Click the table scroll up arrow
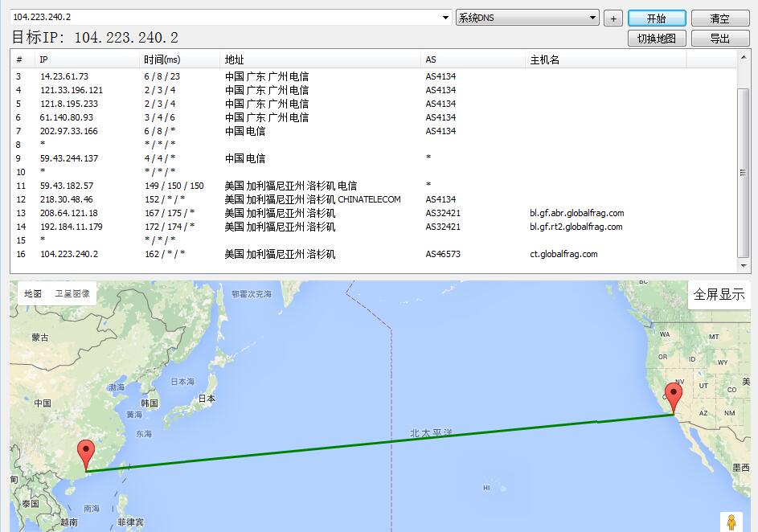This screenshot has width=758, height=532. [743, 57]
